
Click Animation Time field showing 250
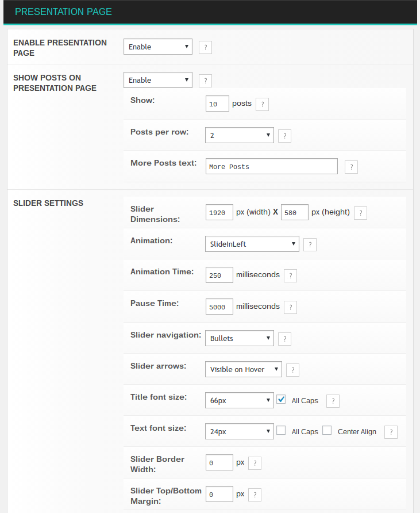219,275
